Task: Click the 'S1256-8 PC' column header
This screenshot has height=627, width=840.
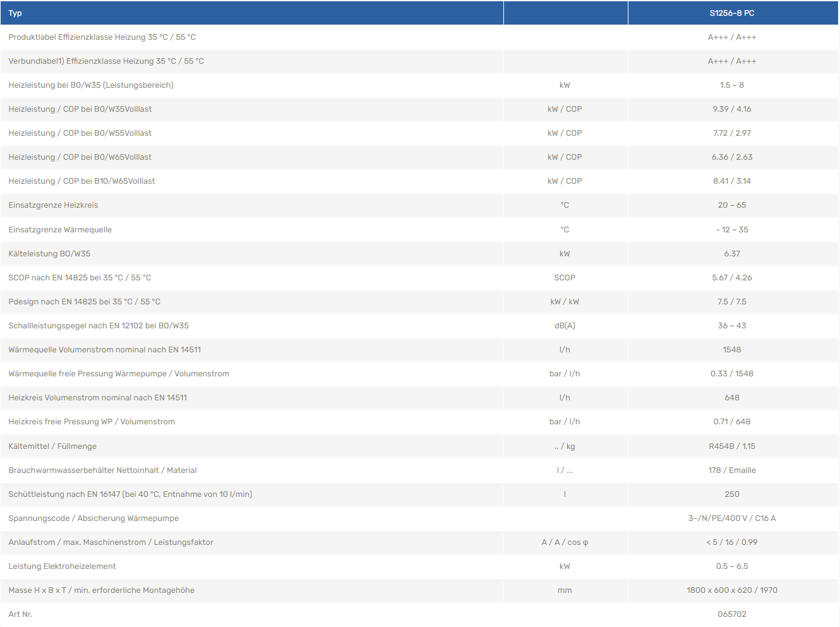Action: [x=731, y=13]
